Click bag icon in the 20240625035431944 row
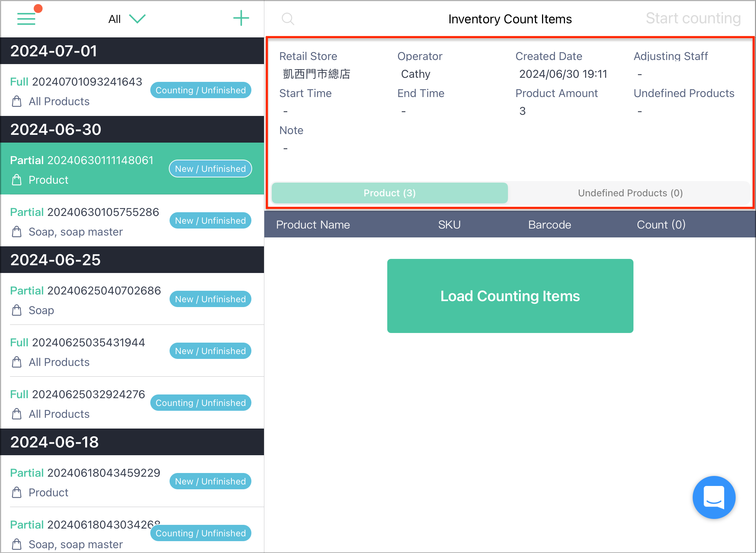 [x=17, y=362]
